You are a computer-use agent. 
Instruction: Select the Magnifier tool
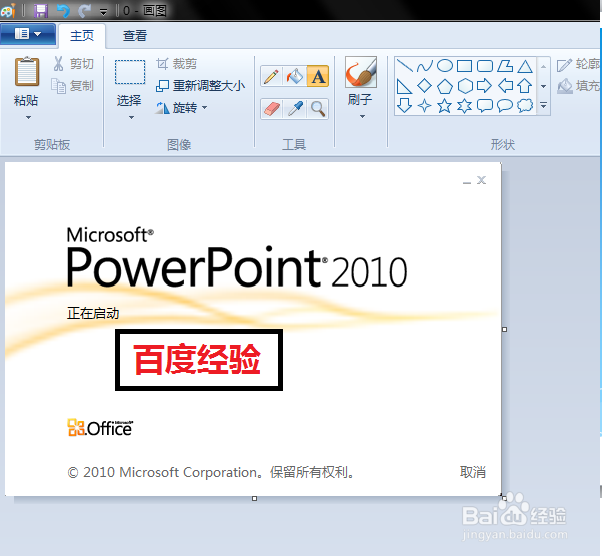coord(318,109)
